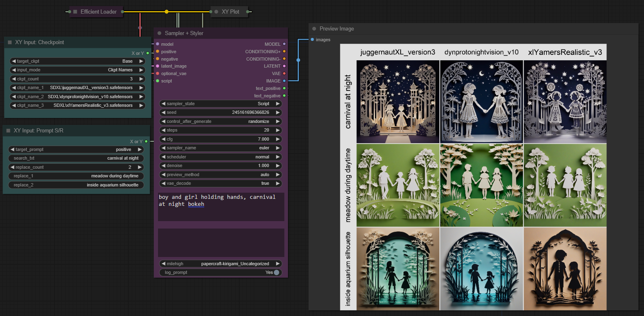Click the IMAGE output connector

tap(284, 81)
